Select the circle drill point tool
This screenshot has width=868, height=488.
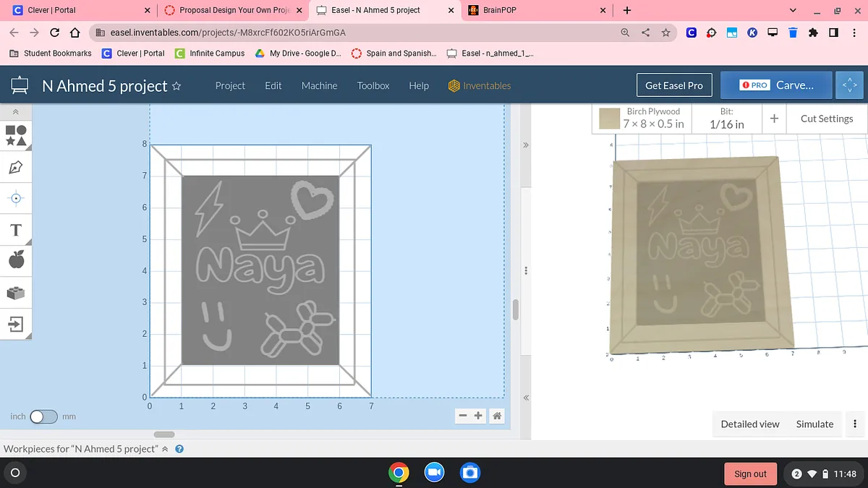(16, 198)
